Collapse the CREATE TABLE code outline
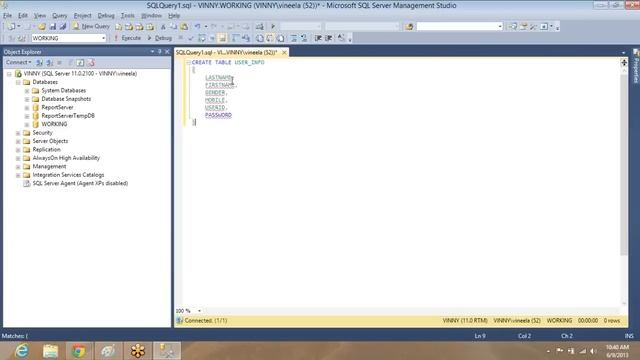 click(x=188, y=62)
